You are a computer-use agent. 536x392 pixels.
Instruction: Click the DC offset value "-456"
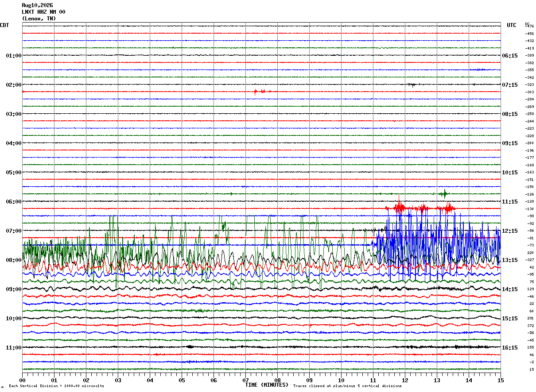pyautogui.click(x=529, y=34)
